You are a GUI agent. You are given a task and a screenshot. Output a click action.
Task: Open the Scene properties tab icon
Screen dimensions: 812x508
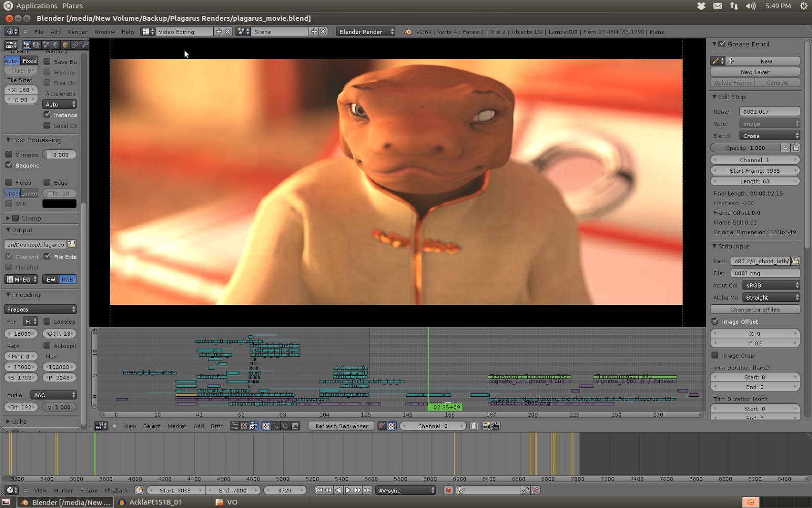click(x=46, y=45)
